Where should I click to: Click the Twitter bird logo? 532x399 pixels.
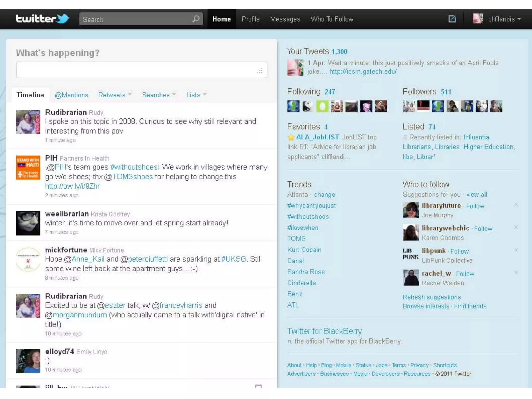(x=63, y=19)
